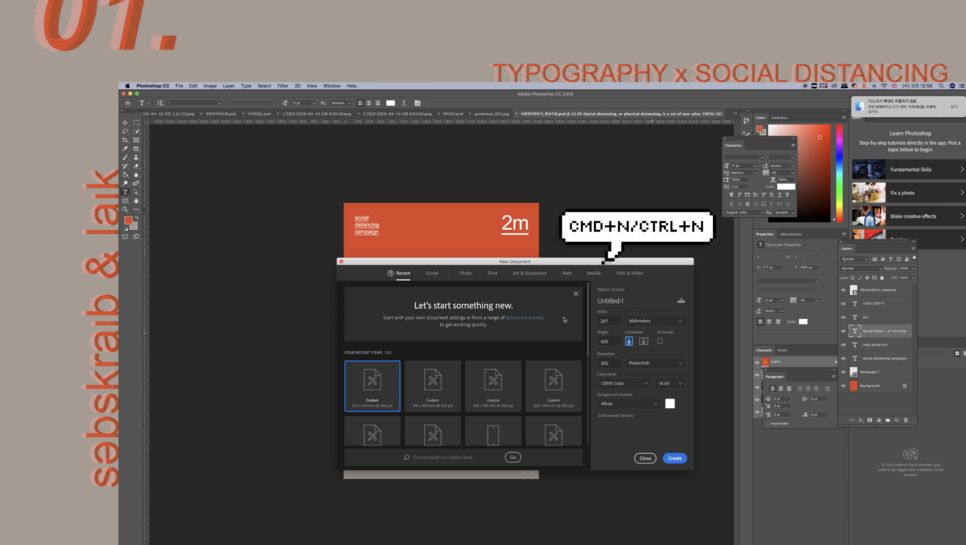966x545 pixels.
Task: Open the Filter menu
Action: click(283, 86)
